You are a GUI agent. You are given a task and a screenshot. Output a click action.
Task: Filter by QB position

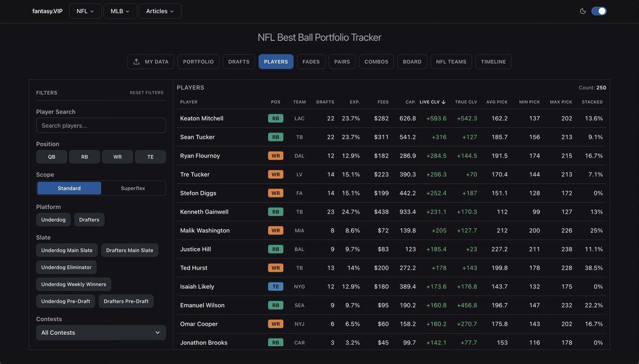click(52, 157)
